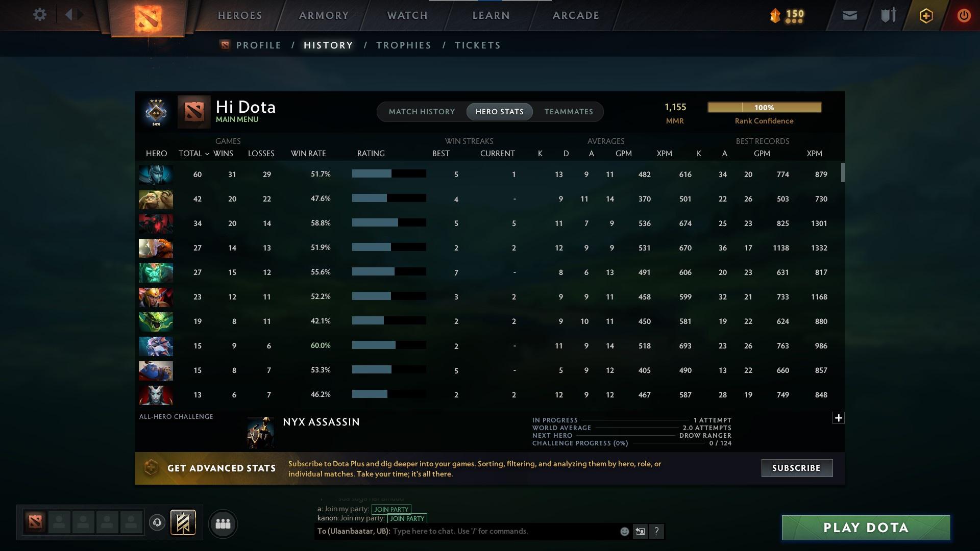Open the emoji picker in chat

[x=624, y=531]
